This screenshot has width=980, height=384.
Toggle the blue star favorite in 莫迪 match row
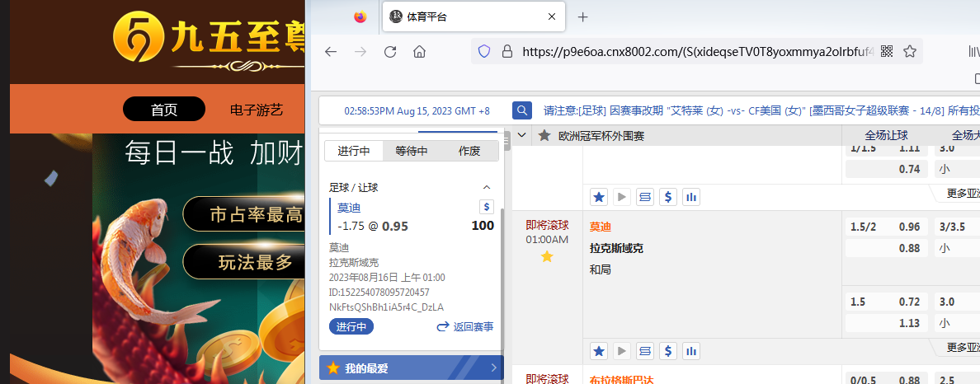pyautogui.click(x=599, y=349)
